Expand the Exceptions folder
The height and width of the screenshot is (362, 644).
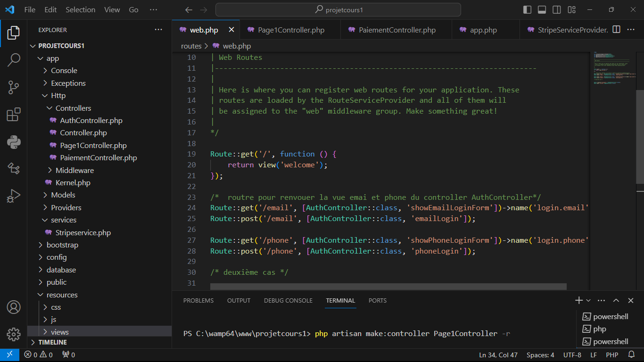click(99, 83)
